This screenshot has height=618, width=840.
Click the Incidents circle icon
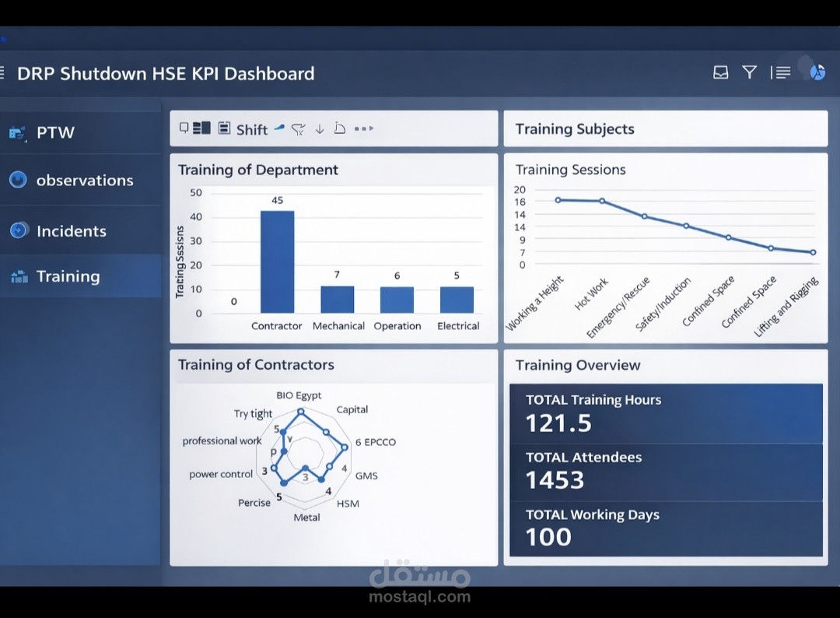tap(19, 230)
